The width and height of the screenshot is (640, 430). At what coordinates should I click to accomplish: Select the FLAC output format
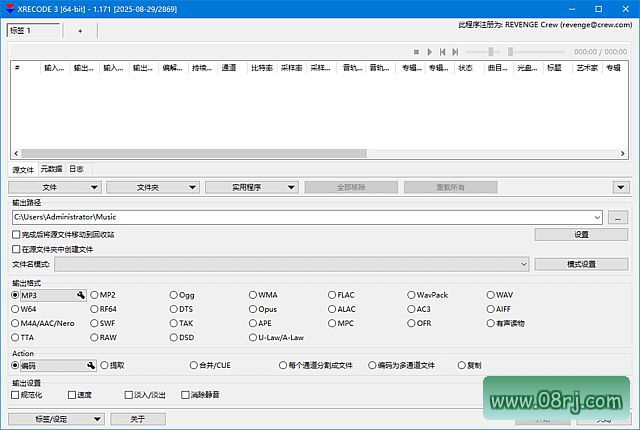333,295
